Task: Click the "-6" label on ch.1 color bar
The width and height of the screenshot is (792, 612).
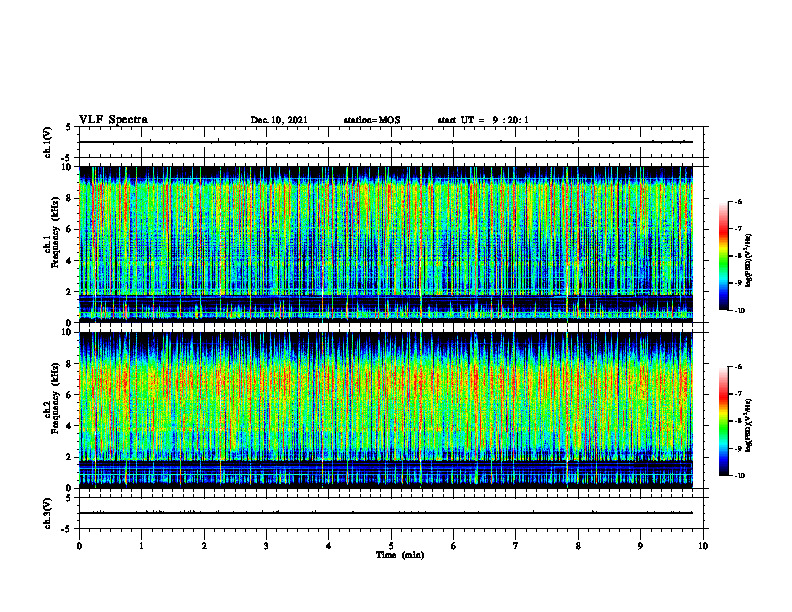Action: click(738, 201)
